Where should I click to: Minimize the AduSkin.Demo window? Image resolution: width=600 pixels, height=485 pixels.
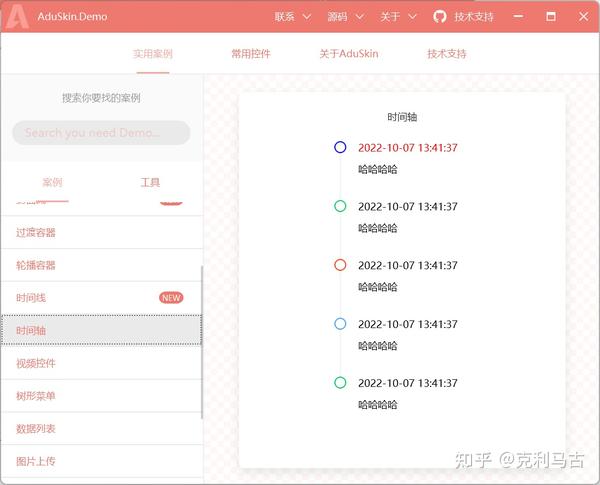click(x=518, y=16)
